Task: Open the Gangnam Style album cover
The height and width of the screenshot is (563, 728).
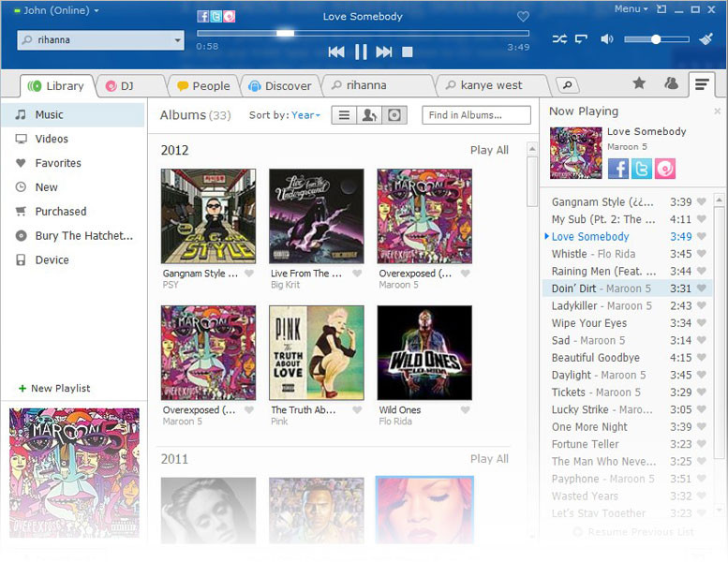Action: point(208,216)
